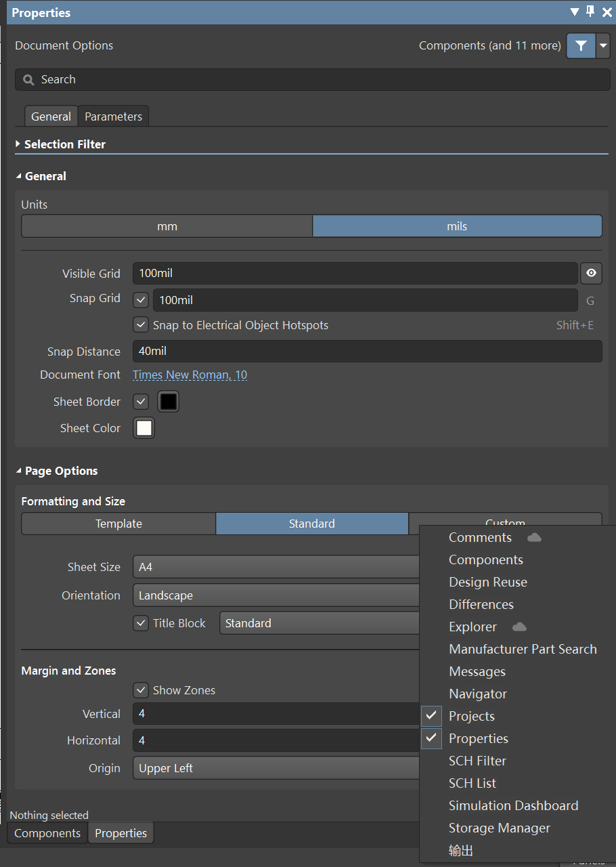Toggle the Sheet Border checkbox
Image resolution: width=616 pixels, height=867 pixels.
coord(141,402)
